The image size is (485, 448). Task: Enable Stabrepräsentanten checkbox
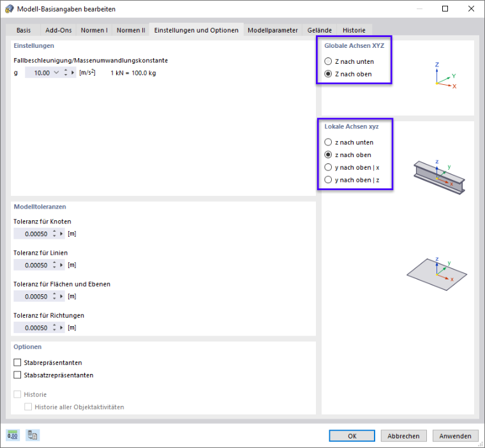coord(17,362)
